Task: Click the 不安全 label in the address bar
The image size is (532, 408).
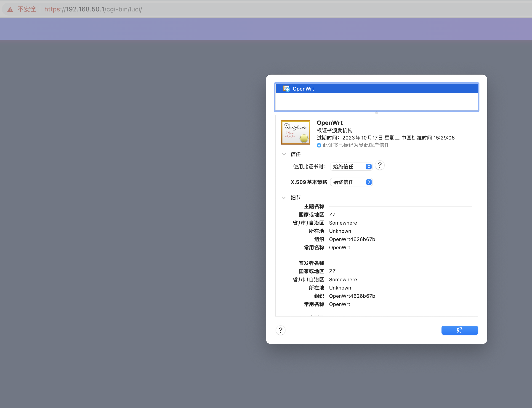Action: coord(27,9)
